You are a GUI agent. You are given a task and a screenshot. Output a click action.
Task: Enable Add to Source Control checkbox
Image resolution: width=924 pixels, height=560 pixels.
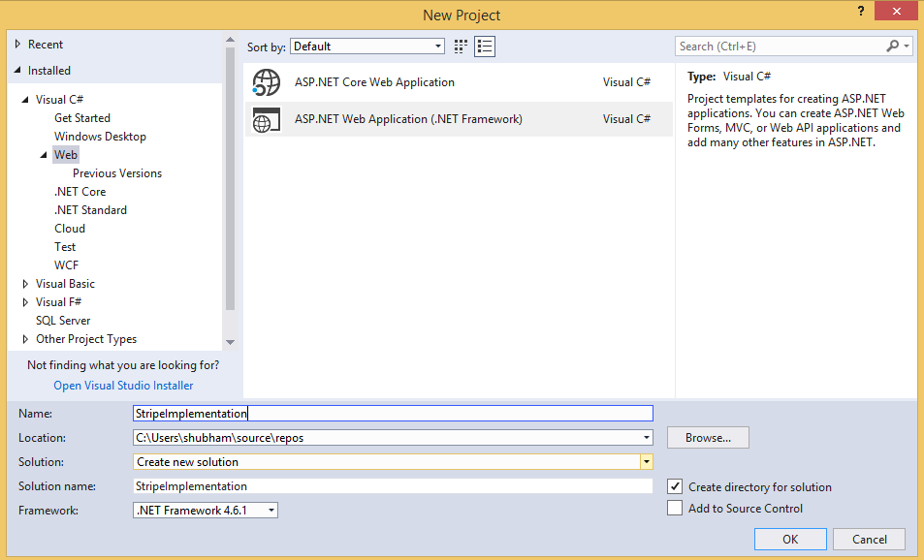coord(675,508)
